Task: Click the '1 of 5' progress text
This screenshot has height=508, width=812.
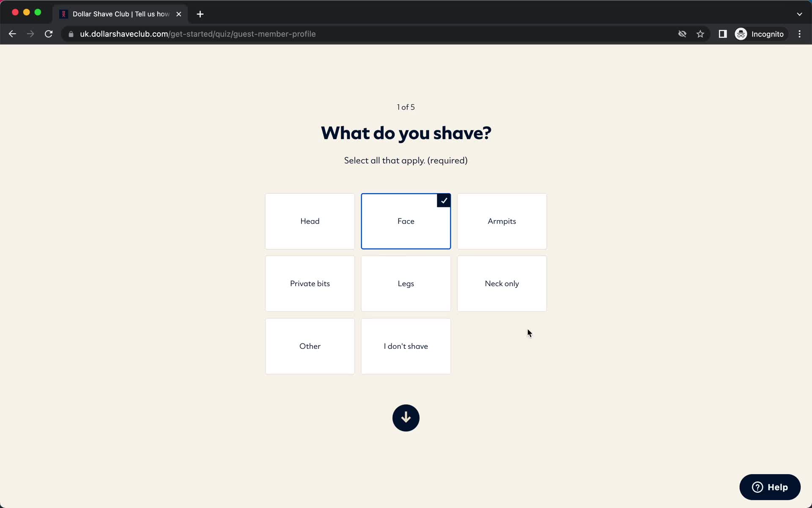Action: [406, 107]
